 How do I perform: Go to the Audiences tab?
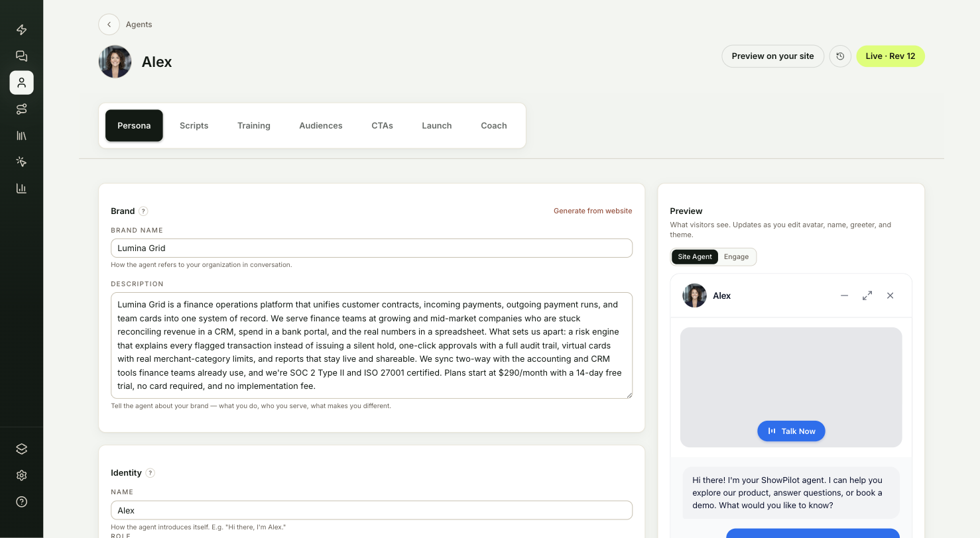point(321,126)
